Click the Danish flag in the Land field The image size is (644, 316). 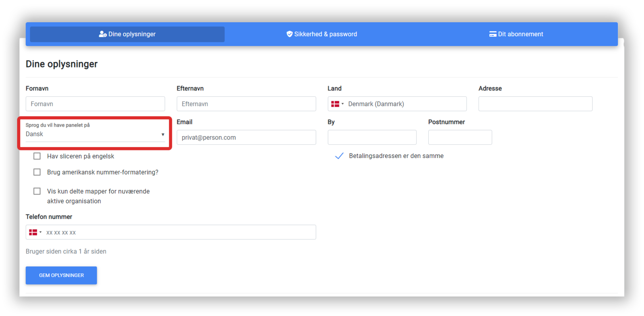(335, 104)
